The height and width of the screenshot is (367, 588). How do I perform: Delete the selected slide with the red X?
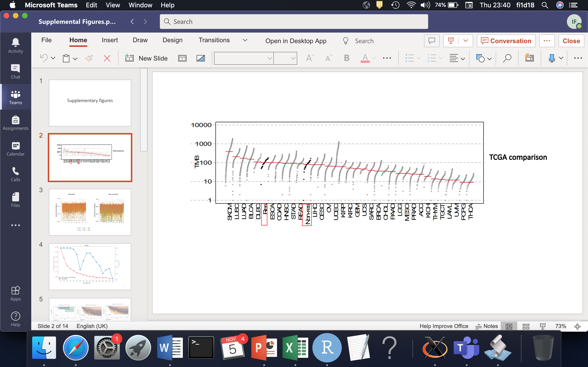pos(107,58)
